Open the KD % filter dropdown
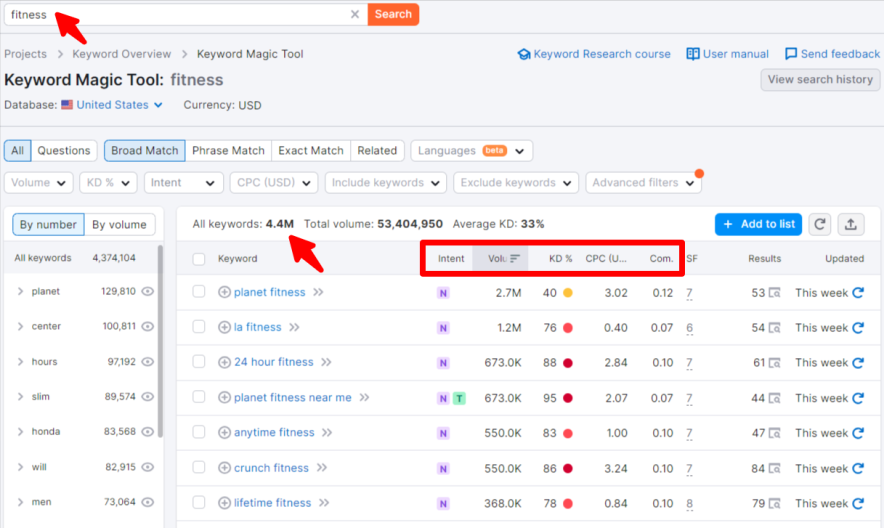This screenshot has width=884, height=528. click(108, 183)
